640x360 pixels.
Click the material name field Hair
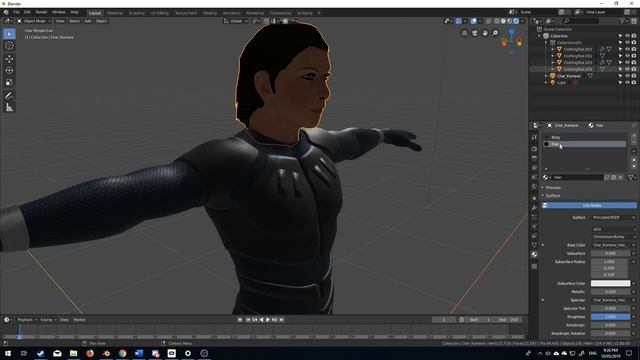578,178
